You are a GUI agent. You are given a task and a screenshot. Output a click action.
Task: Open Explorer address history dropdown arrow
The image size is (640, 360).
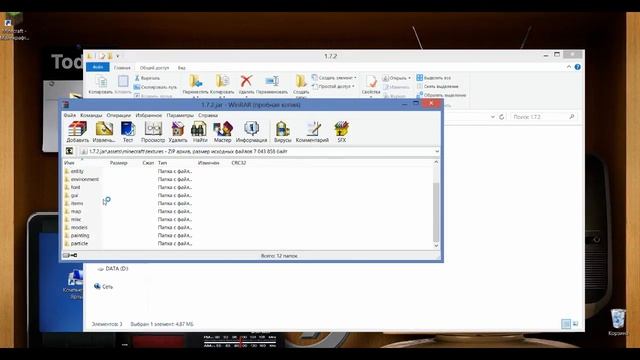coord(493,117)
